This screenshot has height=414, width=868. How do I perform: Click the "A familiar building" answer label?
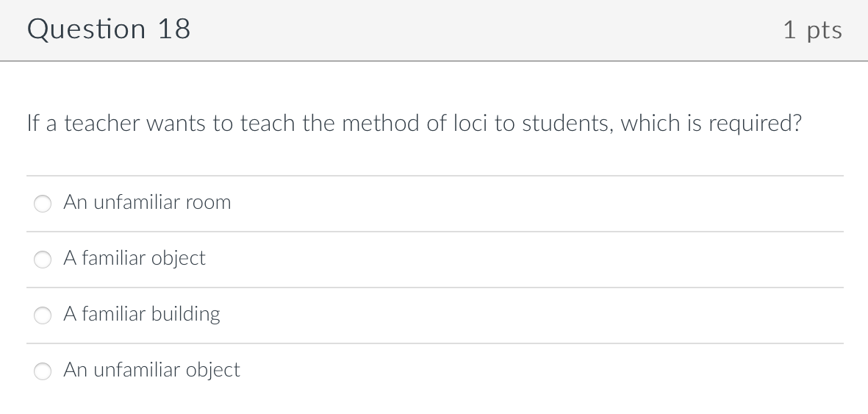click(x=142, y=314)
